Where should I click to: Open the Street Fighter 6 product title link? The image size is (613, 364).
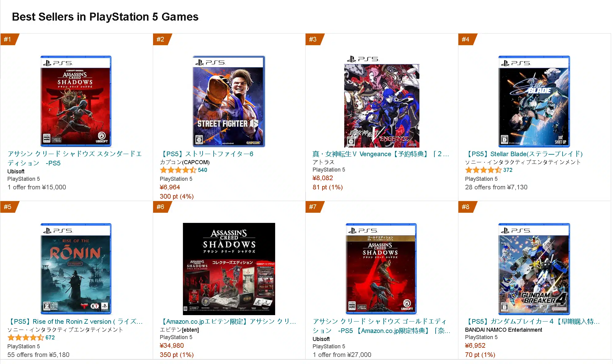click(x=207, y=154)
